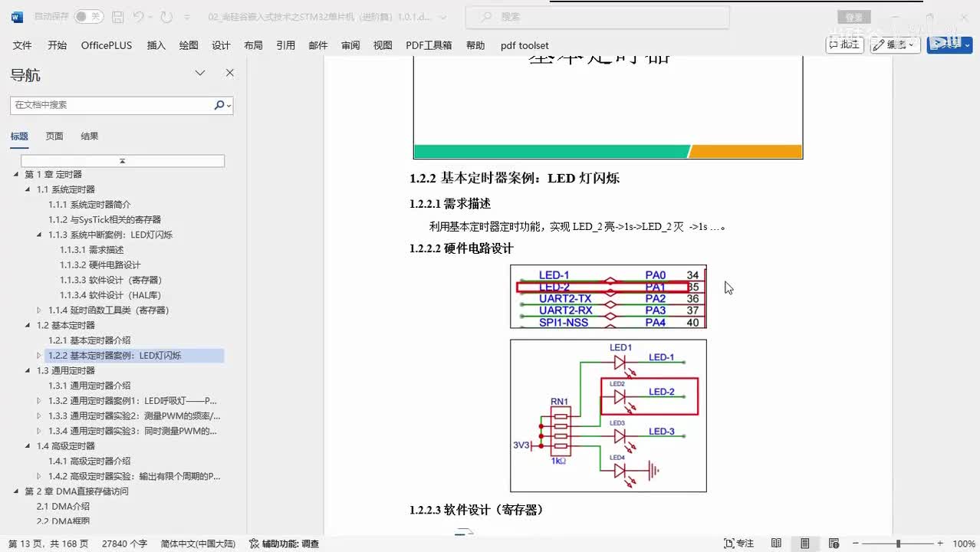Screen dimensions: 980x552
Task: Open the 插入 ribbon tab
Action: coord(156,45)
